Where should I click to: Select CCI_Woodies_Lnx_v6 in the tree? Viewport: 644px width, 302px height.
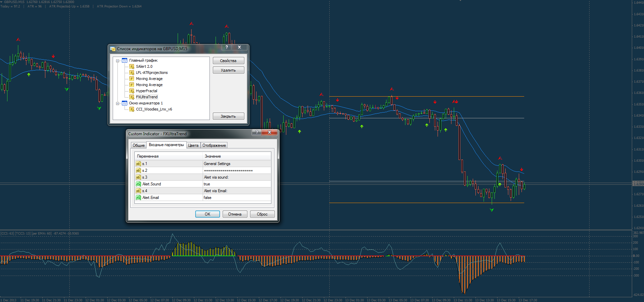(x=154, y=109)
